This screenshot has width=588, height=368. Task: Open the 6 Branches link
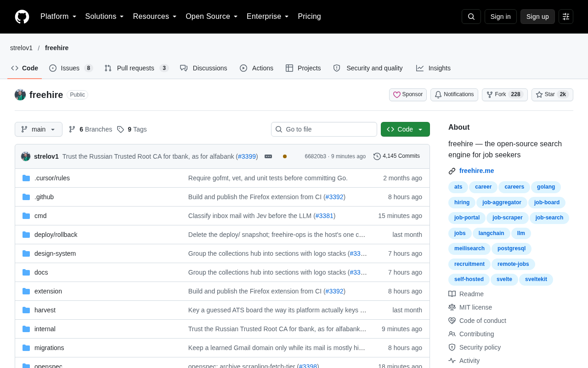pyautogui.click(x=90, y=129)
